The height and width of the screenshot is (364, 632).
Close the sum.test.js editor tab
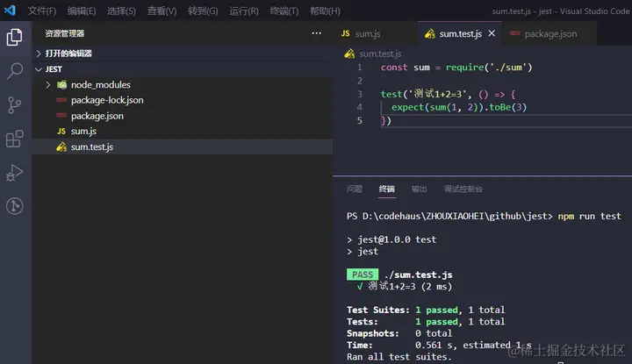tap(492, 33)
